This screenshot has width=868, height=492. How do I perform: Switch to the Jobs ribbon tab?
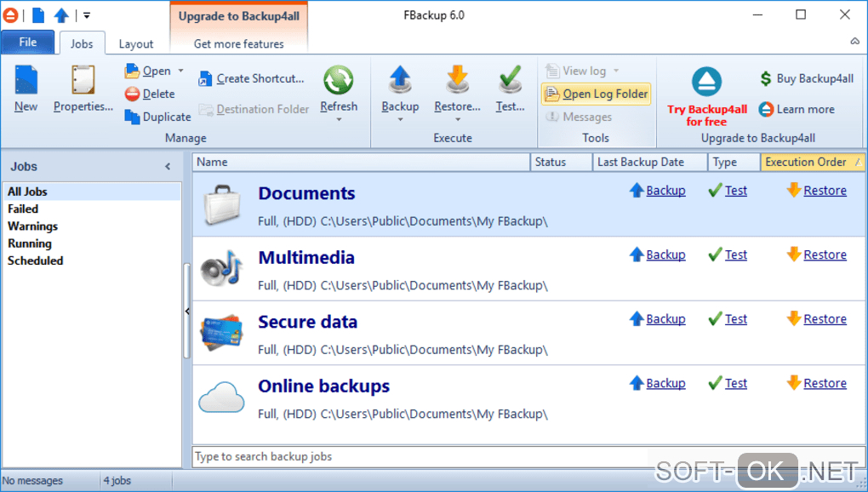point(82,43)
